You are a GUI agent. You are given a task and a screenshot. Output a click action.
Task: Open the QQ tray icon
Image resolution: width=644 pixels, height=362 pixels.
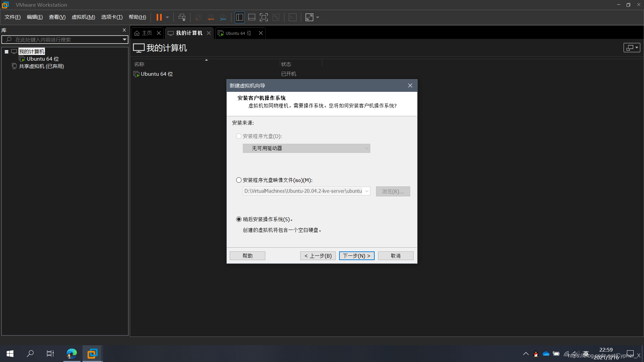[x=536, y=354]
